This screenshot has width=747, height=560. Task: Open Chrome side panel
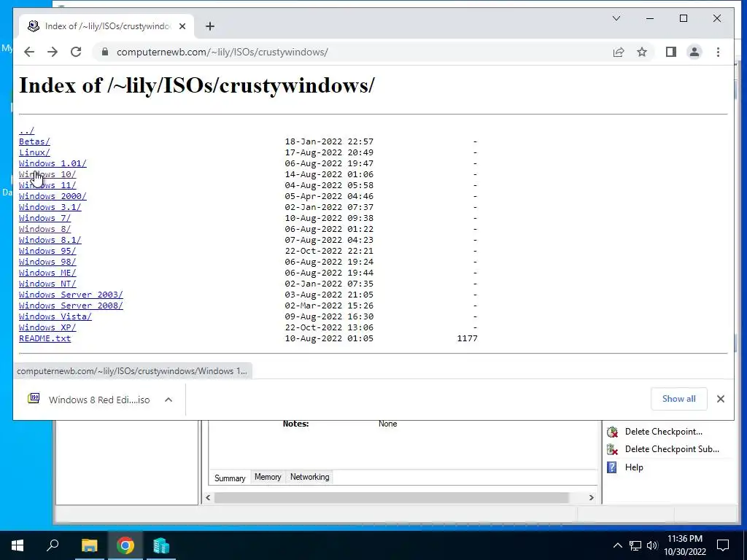coord(671,52)
